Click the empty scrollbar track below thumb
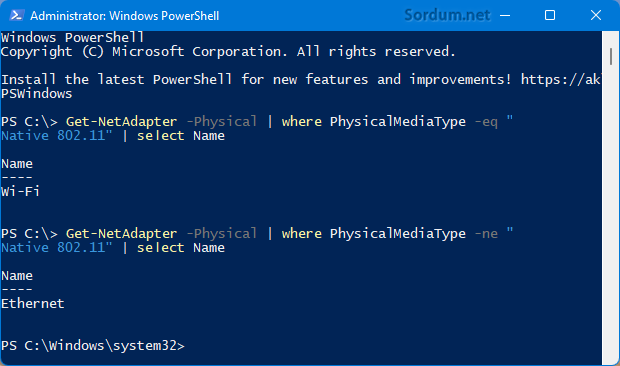The image size is (620, 366). [611, 213]
